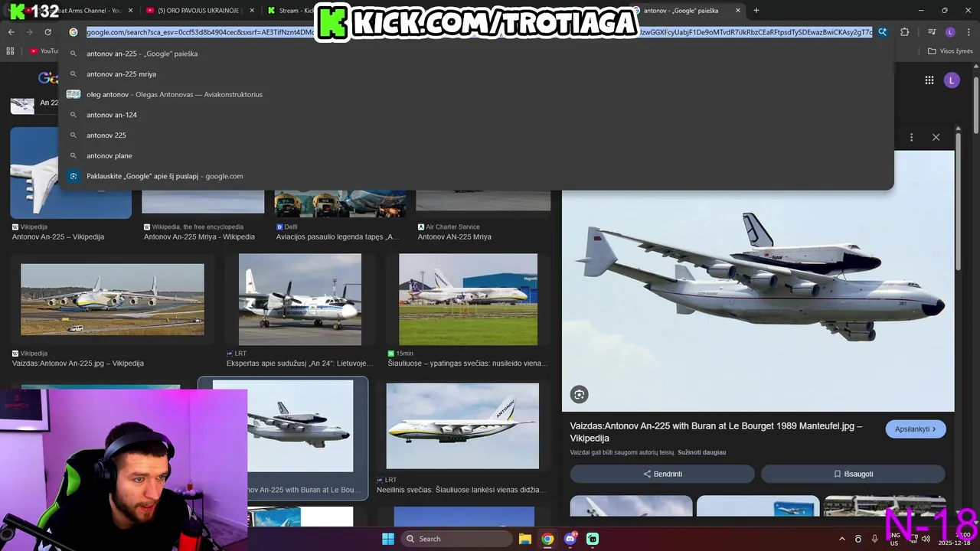Open second related image under preview panel
Viewport: 980px width, 551px height.
[x=758, y=506]
